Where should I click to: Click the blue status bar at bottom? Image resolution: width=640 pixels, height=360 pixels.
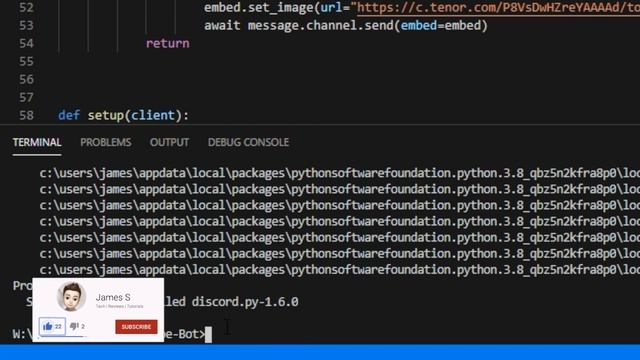point(320,352)
